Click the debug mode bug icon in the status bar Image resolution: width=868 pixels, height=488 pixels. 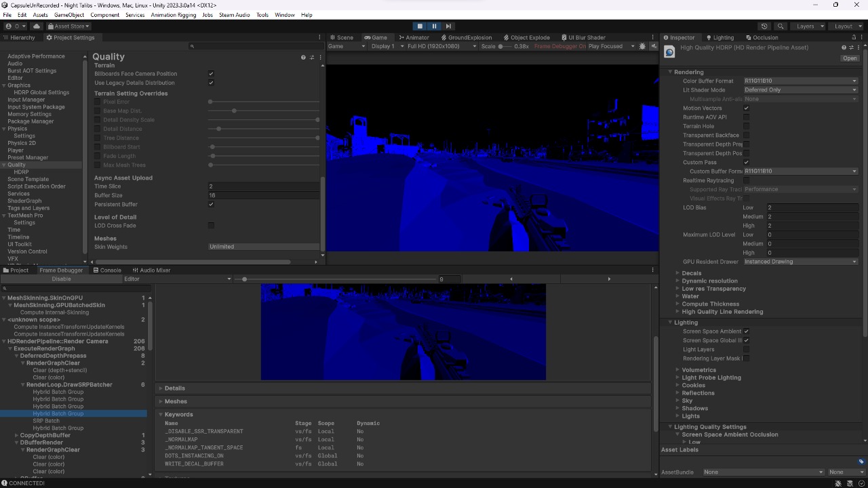pos(838,483)
